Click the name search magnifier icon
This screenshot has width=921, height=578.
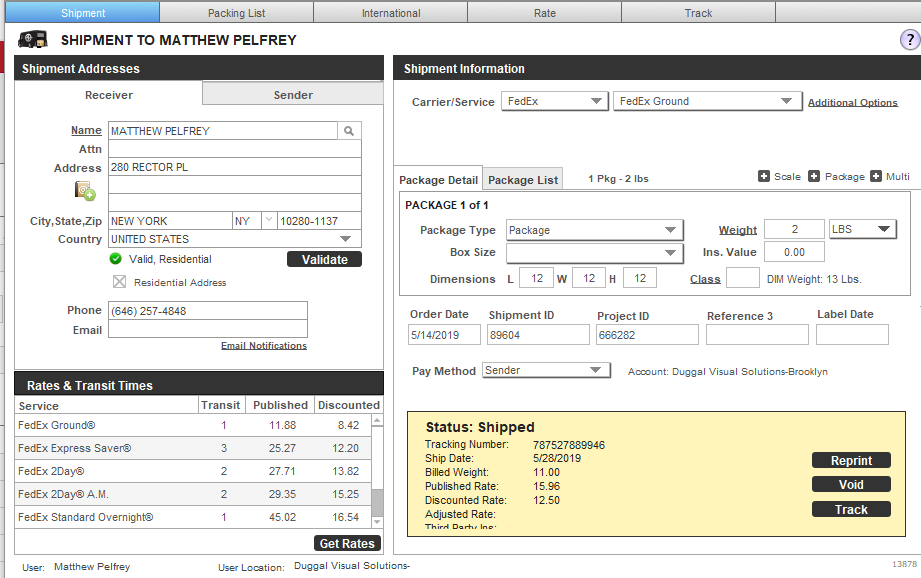[349, 130]
